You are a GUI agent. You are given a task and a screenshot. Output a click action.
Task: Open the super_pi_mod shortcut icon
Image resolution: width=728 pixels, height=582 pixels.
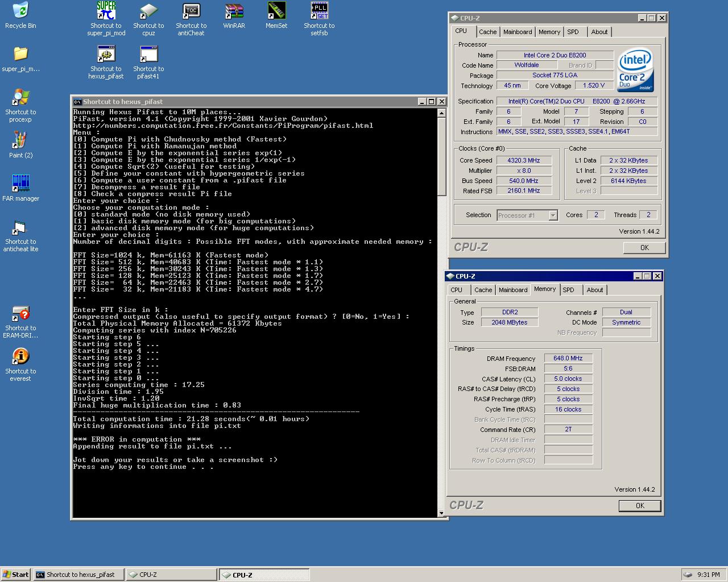pyautogui.click(x=106, y=10)
